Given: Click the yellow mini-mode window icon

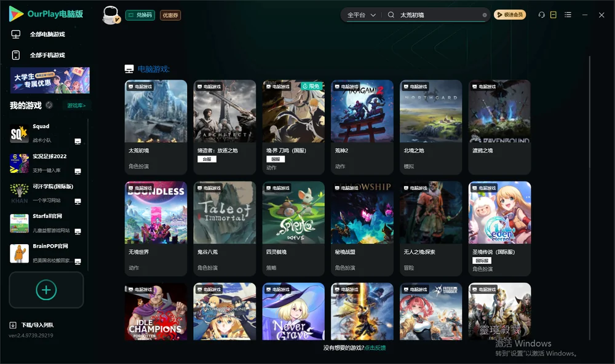Looking at the screenshot, I should coord(553,15).
